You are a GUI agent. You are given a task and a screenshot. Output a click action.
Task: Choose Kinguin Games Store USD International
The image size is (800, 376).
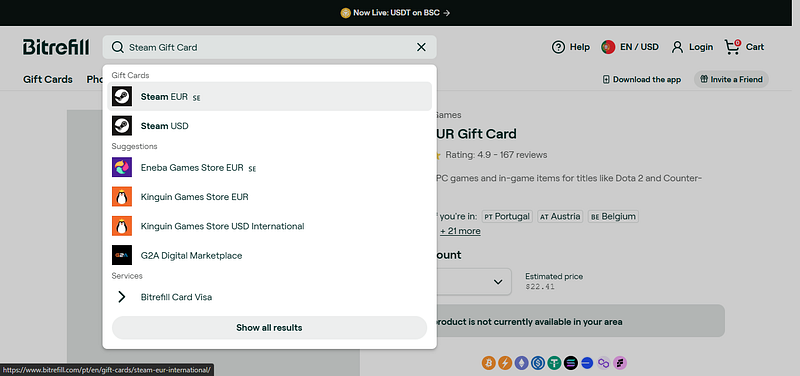[x=269, y=226]
